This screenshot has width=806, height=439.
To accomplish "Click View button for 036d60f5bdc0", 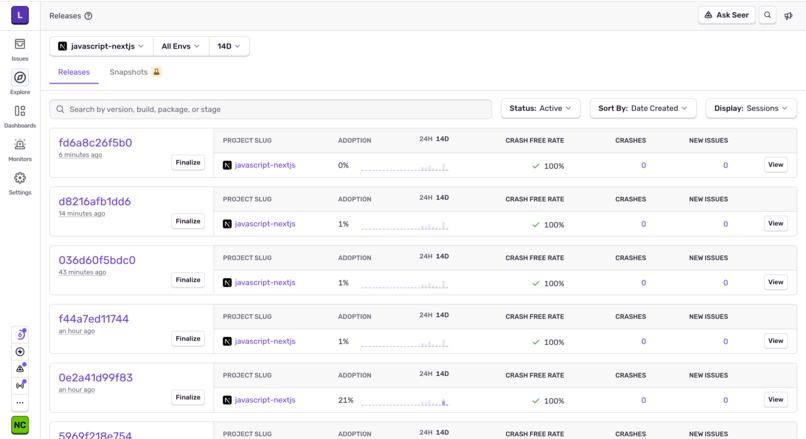I will (776, 282).
